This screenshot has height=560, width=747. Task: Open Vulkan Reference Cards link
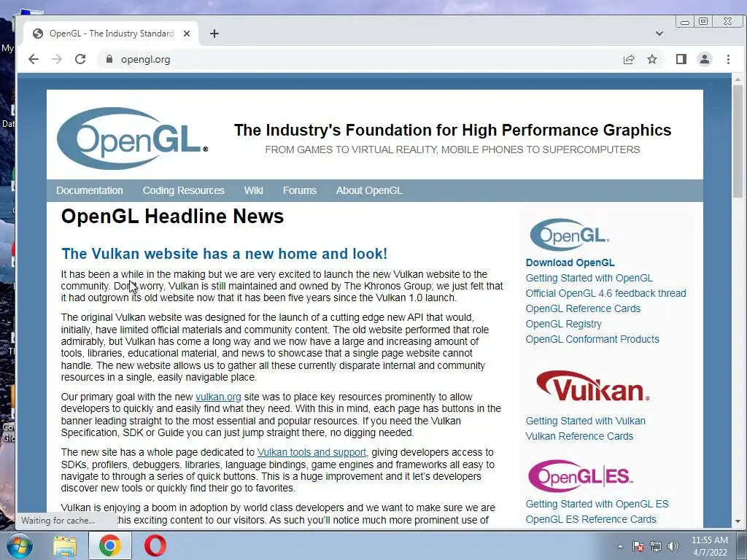click(579, 436)
